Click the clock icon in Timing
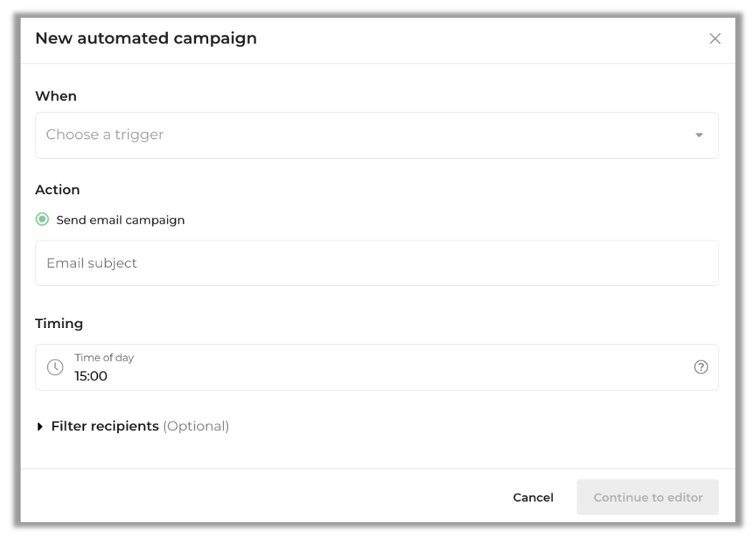The image size is (756, 537). (55, 367)
